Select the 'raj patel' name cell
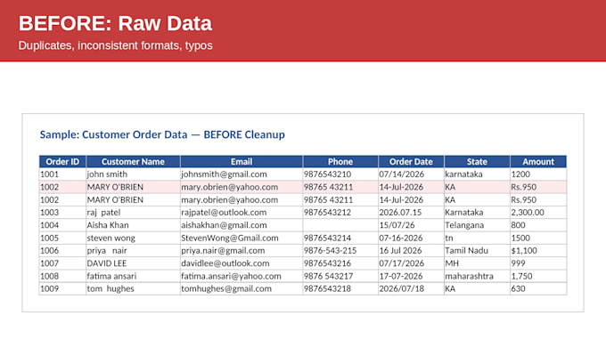 (x=133, y=213)
